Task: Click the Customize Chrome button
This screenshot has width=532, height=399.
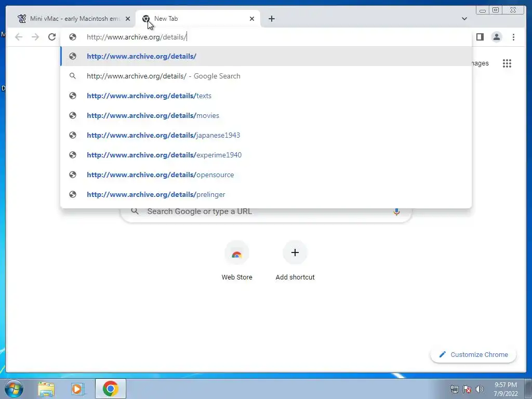Action: click(473, 354)
